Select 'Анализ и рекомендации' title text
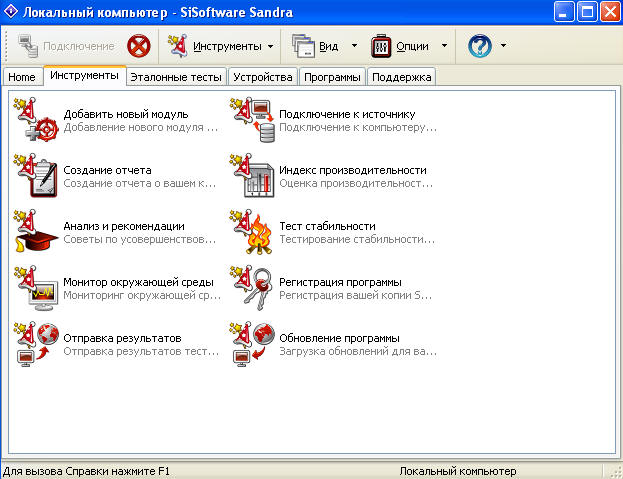This screenshot has width=623, height=479. coord(124,226)
